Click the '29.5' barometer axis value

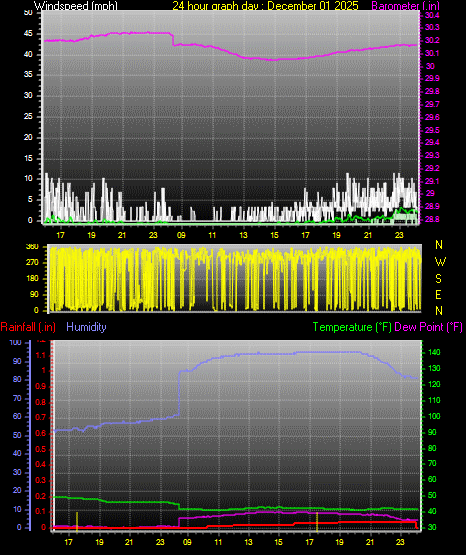coord(432,130)
